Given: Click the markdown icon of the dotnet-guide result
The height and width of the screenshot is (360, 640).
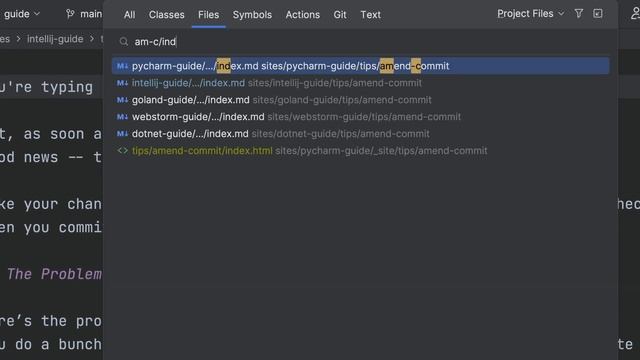Looking at the screenshot, I should pos(122,134).
